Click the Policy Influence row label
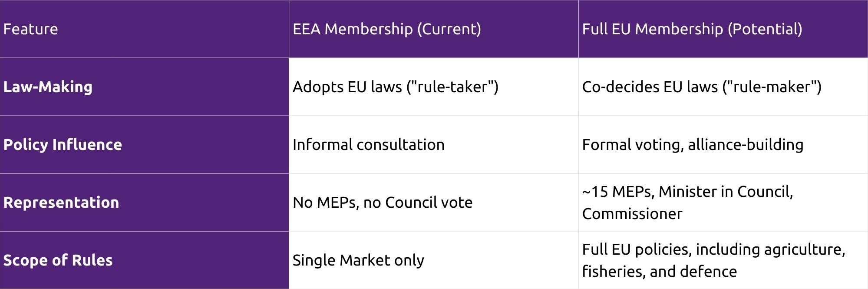The image size is (868, 289). [144, 144]
